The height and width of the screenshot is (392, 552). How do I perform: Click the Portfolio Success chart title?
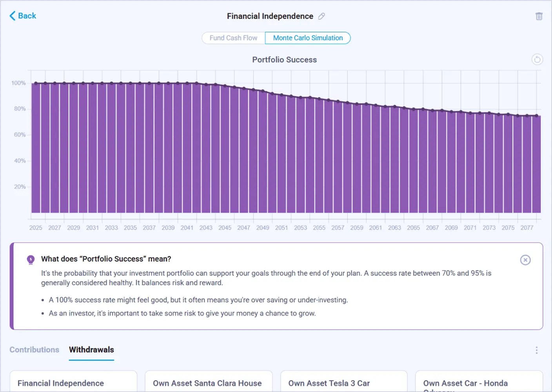click(x=285, y=60)
